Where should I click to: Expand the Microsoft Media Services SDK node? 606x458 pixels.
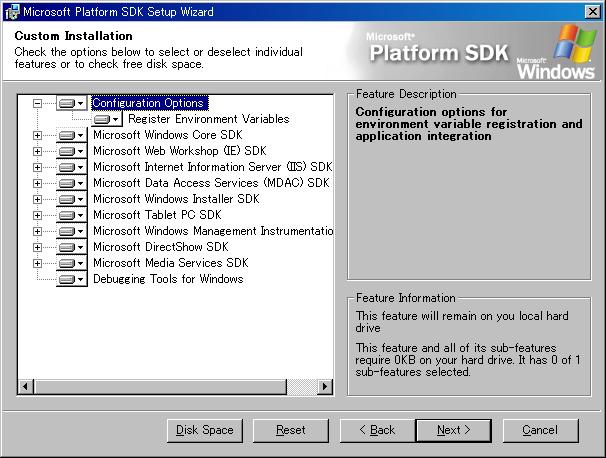(x=37, y=264)
